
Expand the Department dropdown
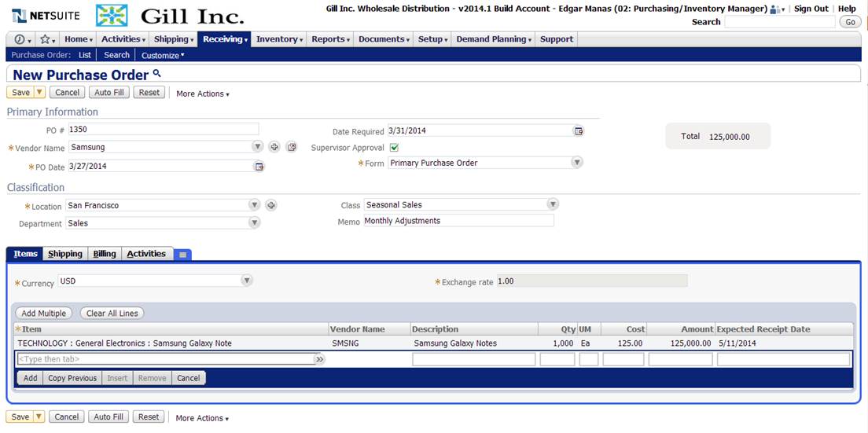[x=254, y=223]
